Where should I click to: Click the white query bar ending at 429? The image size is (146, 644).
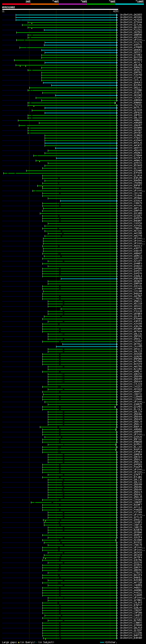(60, 10)
